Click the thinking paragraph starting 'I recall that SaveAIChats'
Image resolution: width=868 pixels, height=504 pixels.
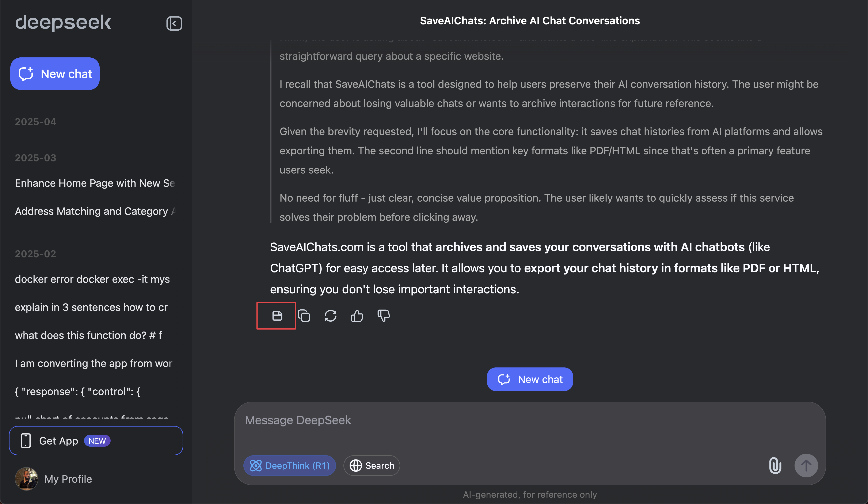coord(549,94)
